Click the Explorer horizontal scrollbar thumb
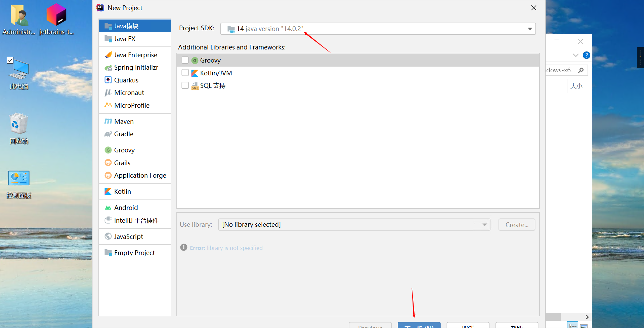This screenshot has height=328, width=644. [553, 317]
